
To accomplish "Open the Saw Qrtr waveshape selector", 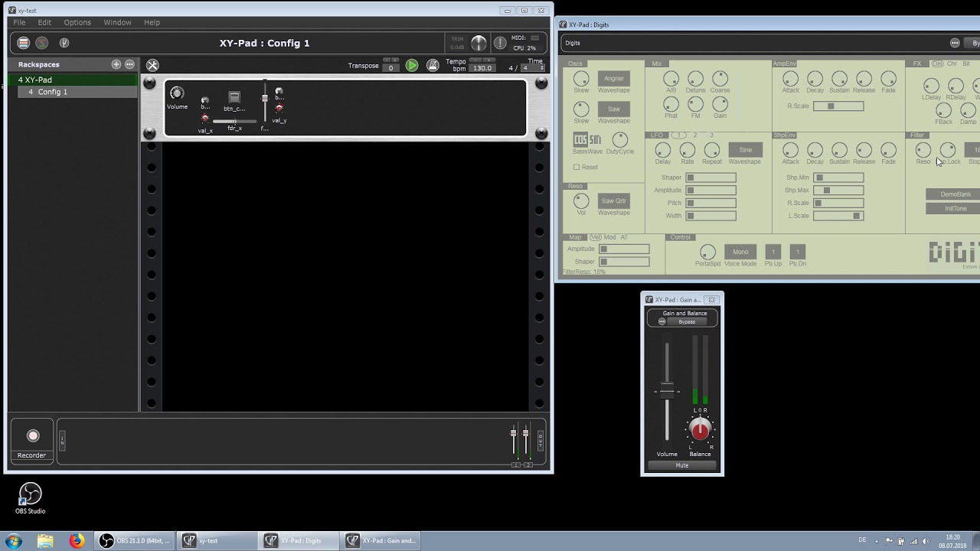I will tap(614, 201).
